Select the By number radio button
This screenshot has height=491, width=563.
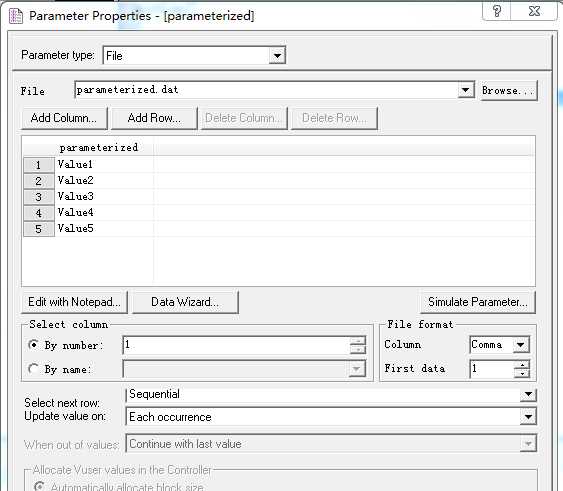pyautogui.click(x=33, y=345)
